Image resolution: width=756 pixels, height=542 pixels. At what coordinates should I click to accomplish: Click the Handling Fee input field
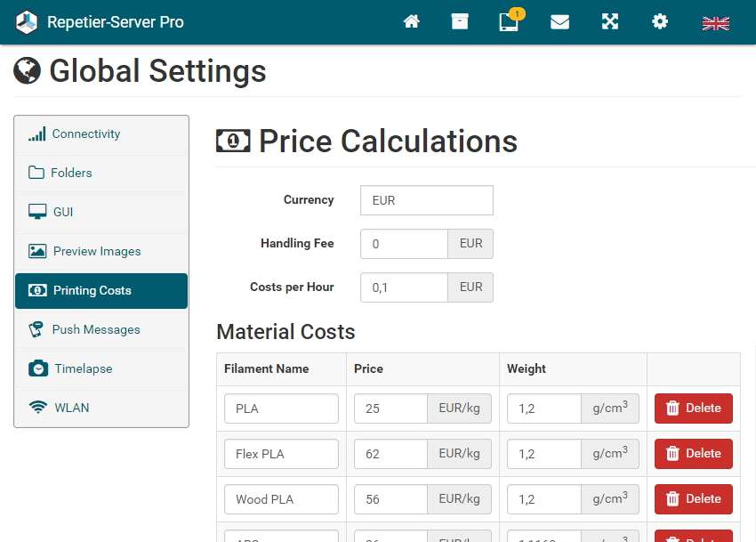(x=404, y=244)
